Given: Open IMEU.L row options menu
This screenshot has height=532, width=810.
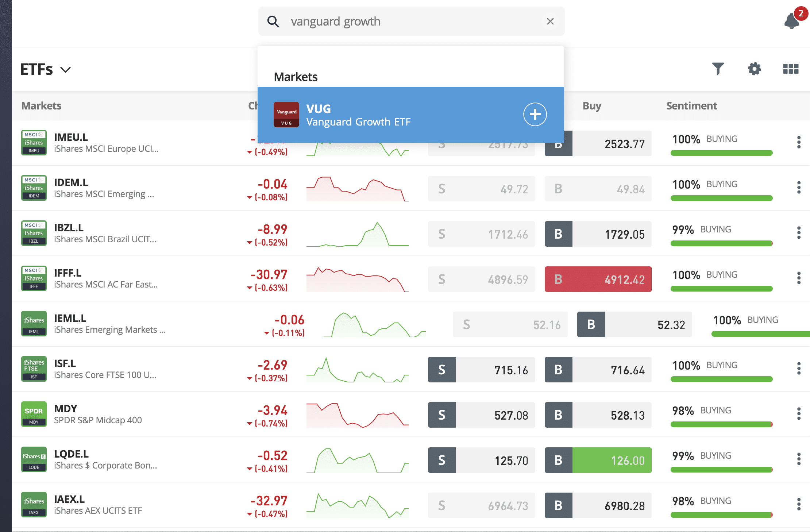Looking at the screenshot, I should (x=799, y=142).
